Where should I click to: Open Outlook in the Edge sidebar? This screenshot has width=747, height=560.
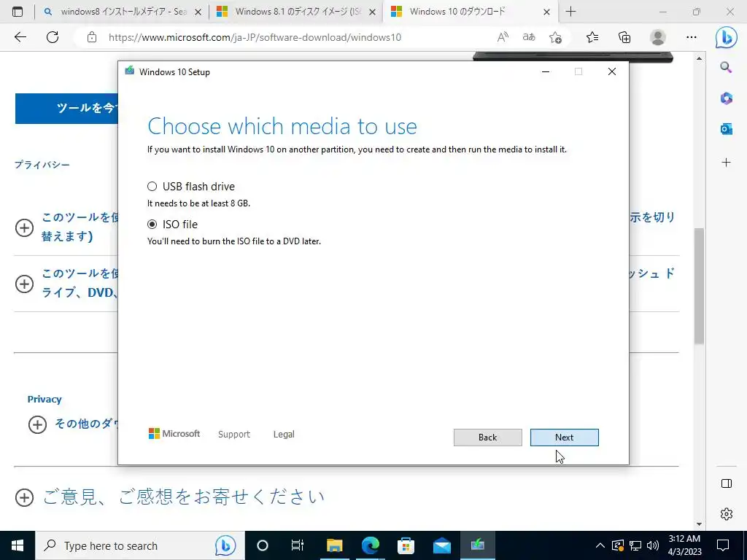pos(726,128)
